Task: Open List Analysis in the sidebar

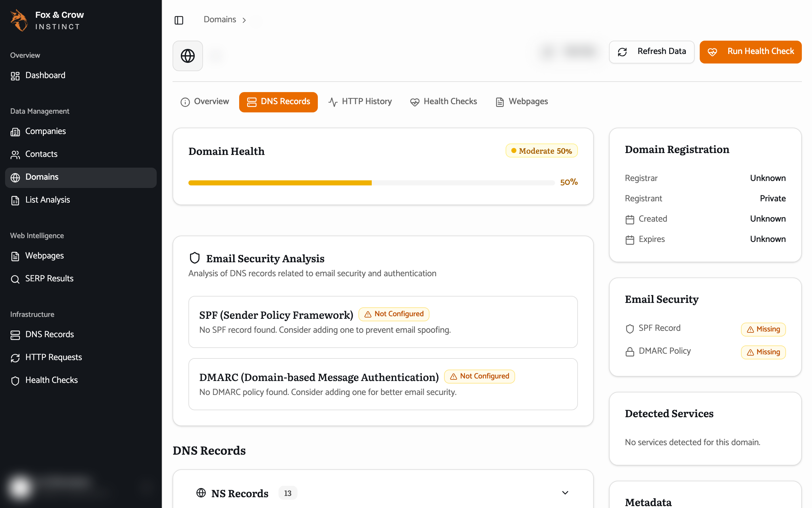Action: click(81, 200)
